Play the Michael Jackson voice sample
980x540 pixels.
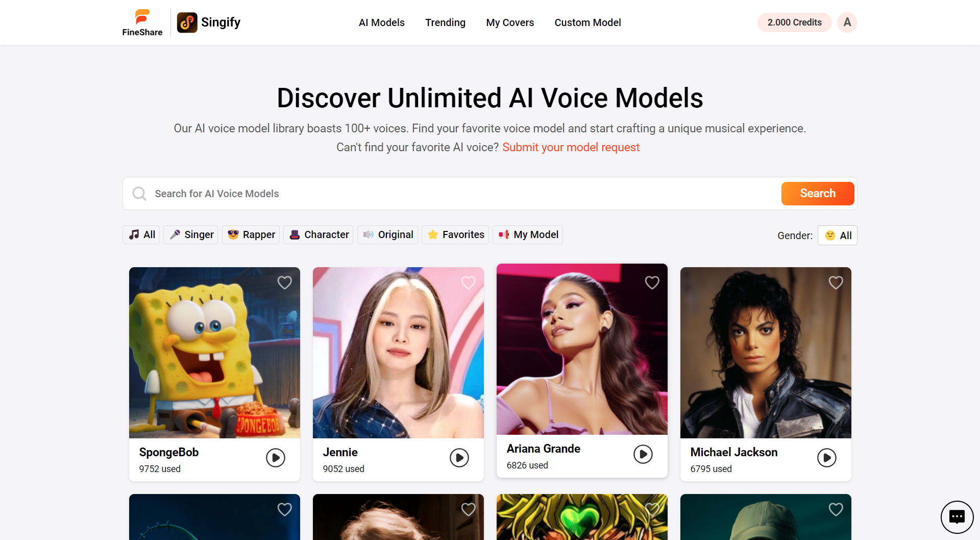tap(827, 458)
